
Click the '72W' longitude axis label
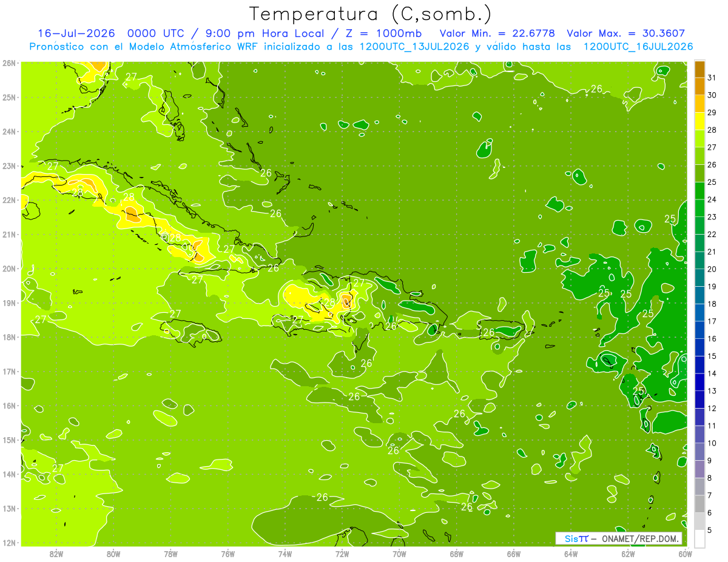tap(342, 554)
